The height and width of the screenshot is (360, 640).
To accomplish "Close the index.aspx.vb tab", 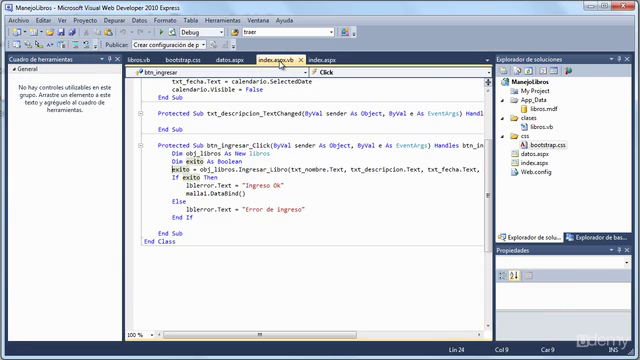I will click(301, 60).
